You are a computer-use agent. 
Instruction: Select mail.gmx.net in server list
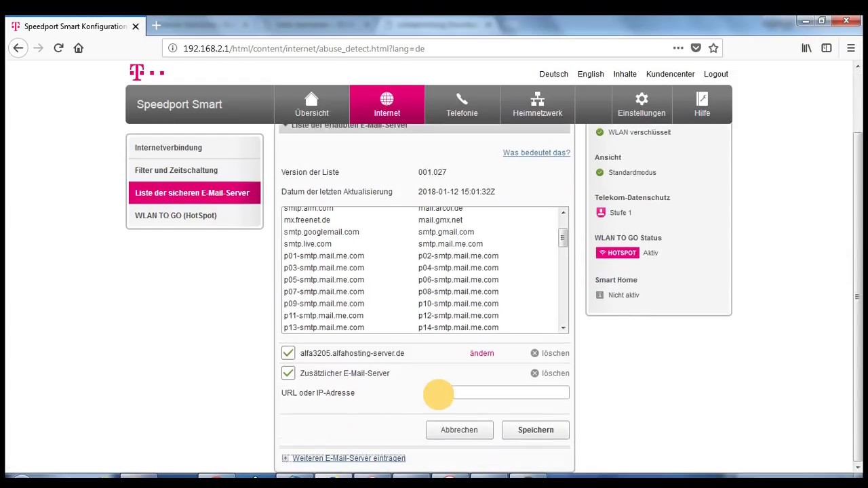pyautogui.click(x=440, y=220)
